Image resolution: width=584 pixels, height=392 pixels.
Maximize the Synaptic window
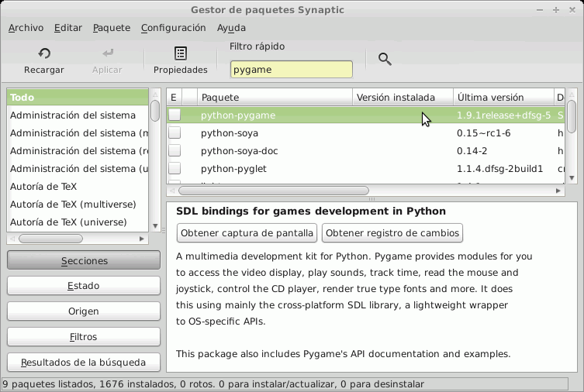point(556,10)
